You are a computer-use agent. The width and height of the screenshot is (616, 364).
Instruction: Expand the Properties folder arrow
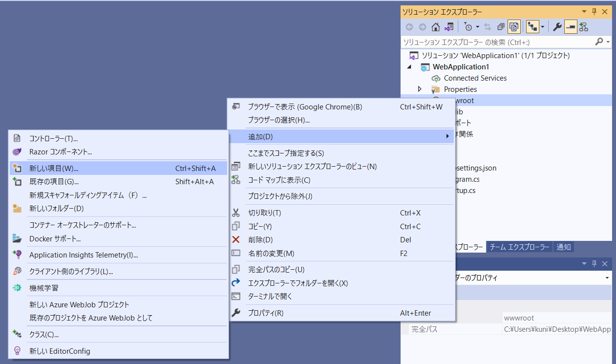point(420,89)
